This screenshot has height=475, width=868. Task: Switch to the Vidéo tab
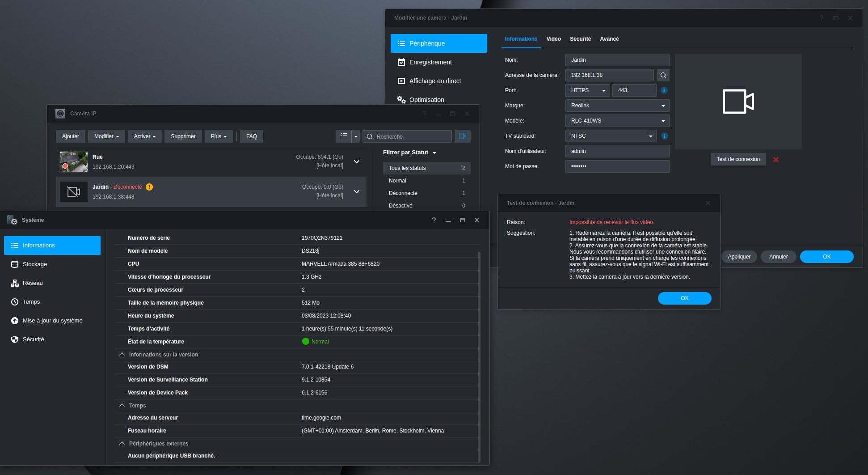coord(553,39)
